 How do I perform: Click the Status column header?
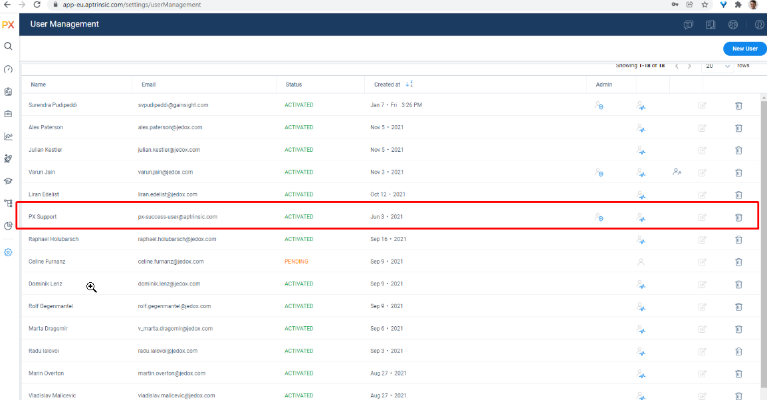(294, 85)
